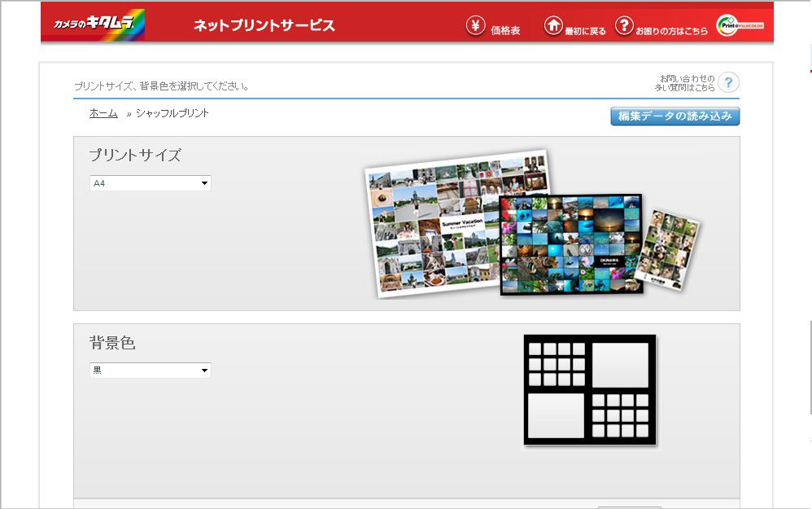Click the black layout preview under 背景色
The width and height of the screenshot is (812, 509).
(590, 390)
